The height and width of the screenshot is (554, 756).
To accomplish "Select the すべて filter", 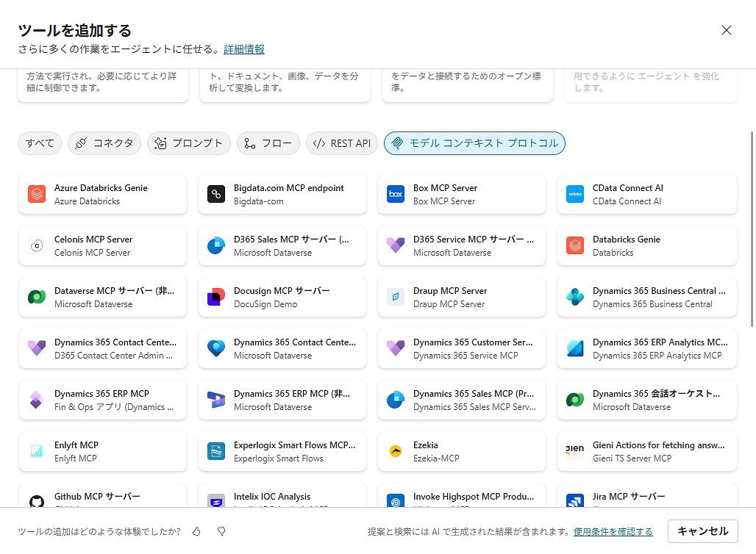I will click(40, 143).
